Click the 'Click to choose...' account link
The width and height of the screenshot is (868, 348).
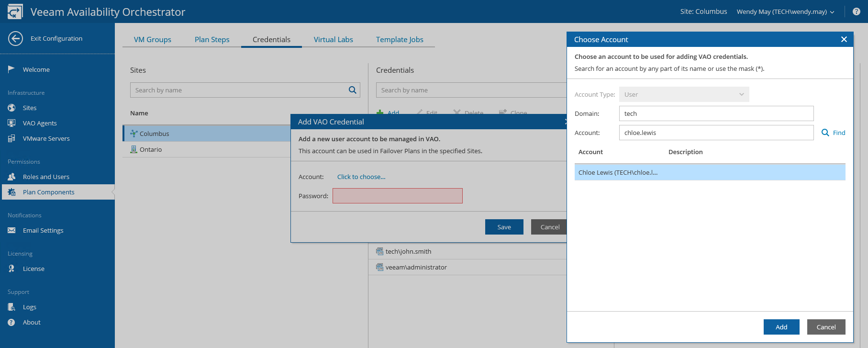[x=361, y=177]
